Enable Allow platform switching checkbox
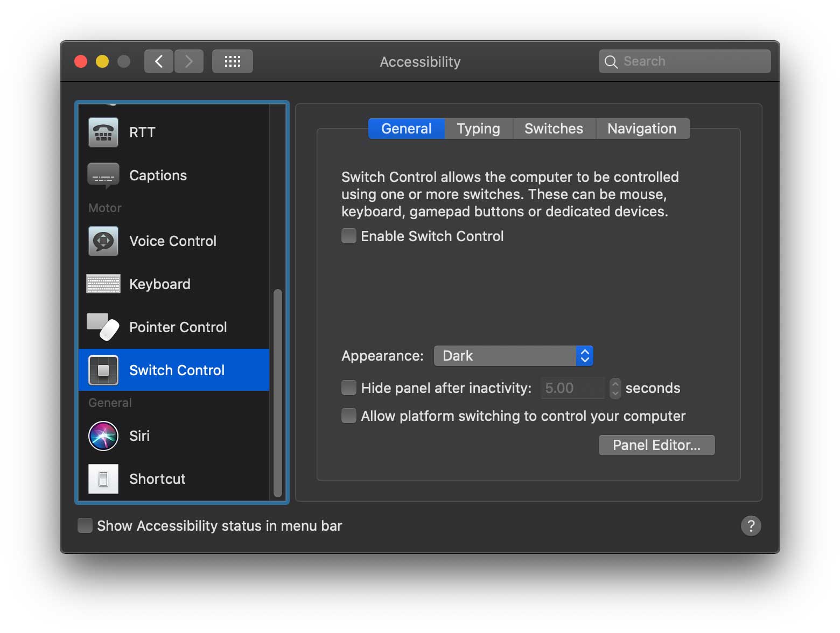This screenshot has width=840, height=633. pyautogui.click(x=349, y=416)
